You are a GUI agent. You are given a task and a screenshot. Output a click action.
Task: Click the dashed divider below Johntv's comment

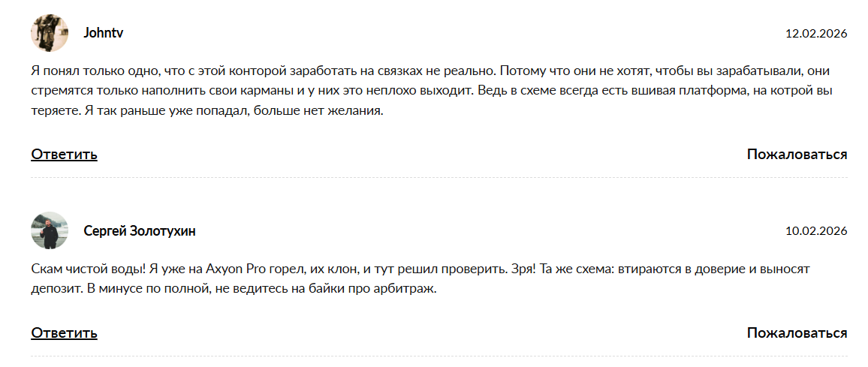click(x=439, y=178)
